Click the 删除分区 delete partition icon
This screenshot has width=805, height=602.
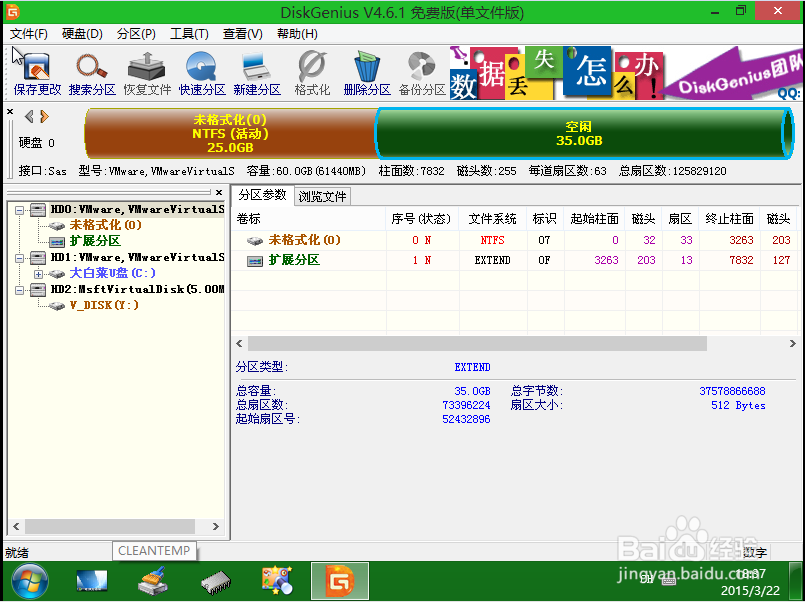click(x=367, y=73)
